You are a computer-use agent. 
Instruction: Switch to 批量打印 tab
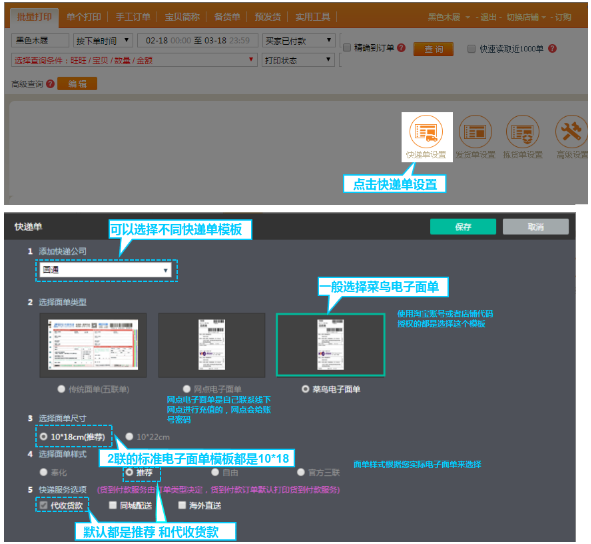(x=34, y=17)
